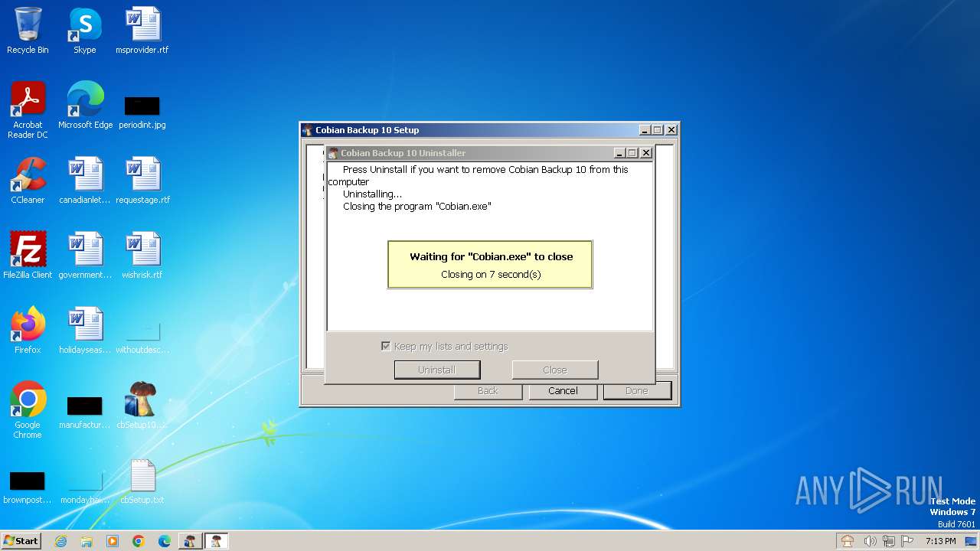Switch to Cobian Uninstaller taskbar item

click(x=217, y=541)
